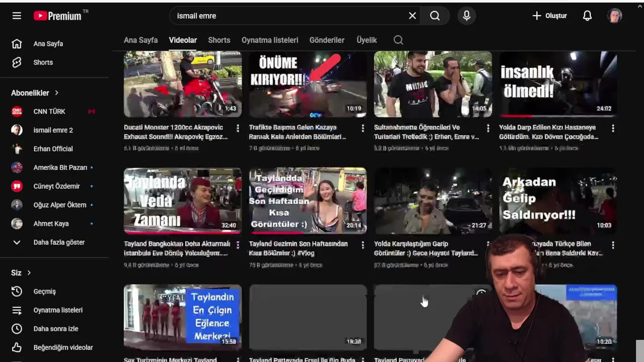Switch to Üyelik tab
The width and height of the screenshot is (644, 362).
367,40
